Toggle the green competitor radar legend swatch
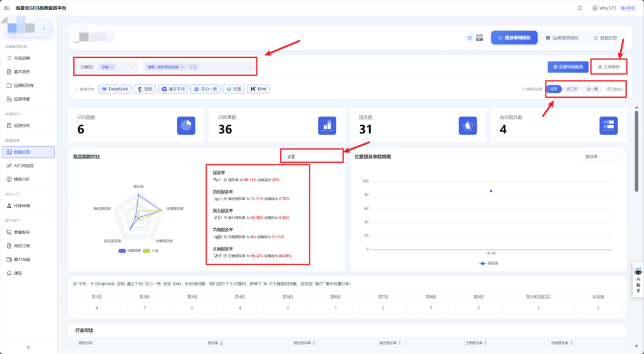644x354 pixels. 147,250
